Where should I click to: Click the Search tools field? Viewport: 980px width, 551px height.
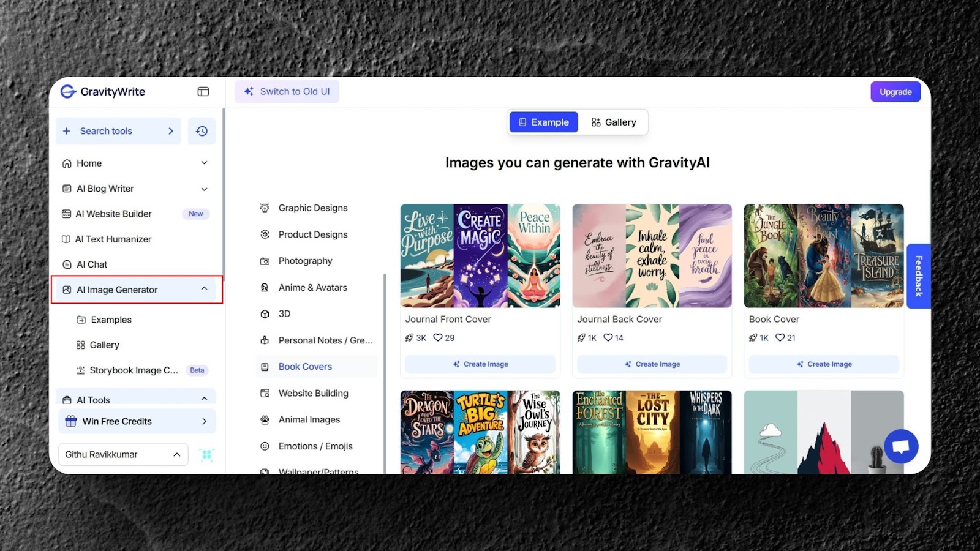pyautogui.click(x=118, y=131)
